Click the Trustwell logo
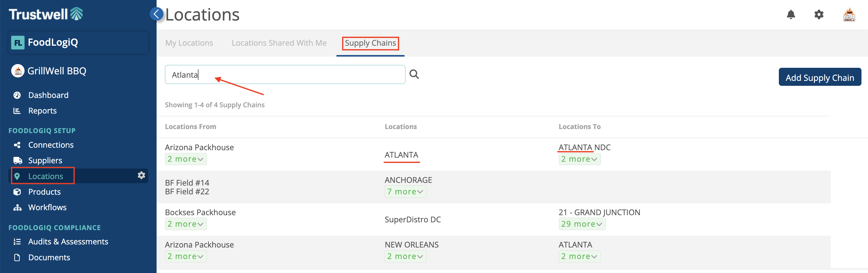The image size is (868, 273). pyautogui.click(x=46, y=14)
